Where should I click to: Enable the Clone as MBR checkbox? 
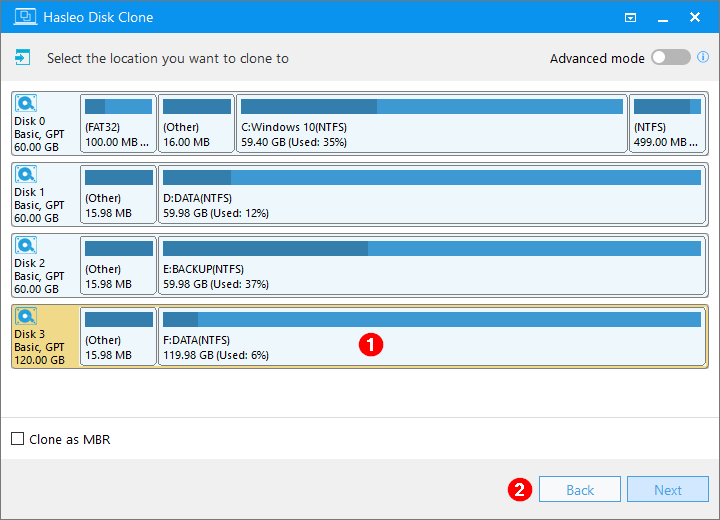click(x=17, y=439)
